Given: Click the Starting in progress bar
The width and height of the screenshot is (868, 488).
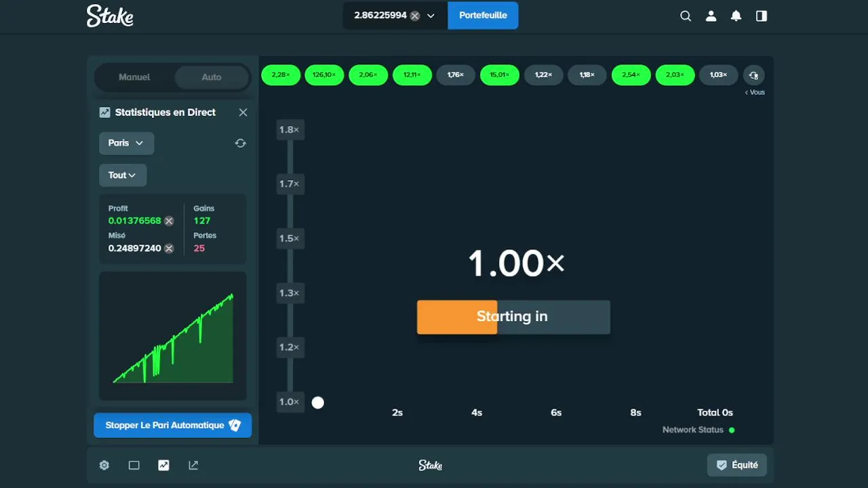Looking at the screenshot, I should click(x=513, y=317).
